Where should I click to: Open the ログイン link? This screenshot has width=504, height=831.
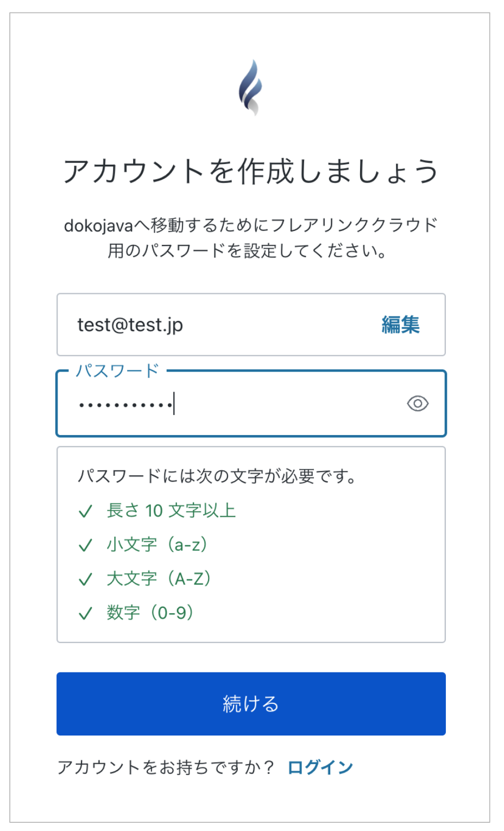click(x=320, y=767)
